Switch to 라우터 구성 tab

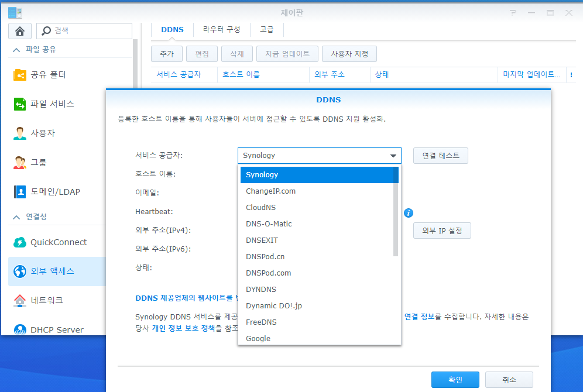click(222, 30)
